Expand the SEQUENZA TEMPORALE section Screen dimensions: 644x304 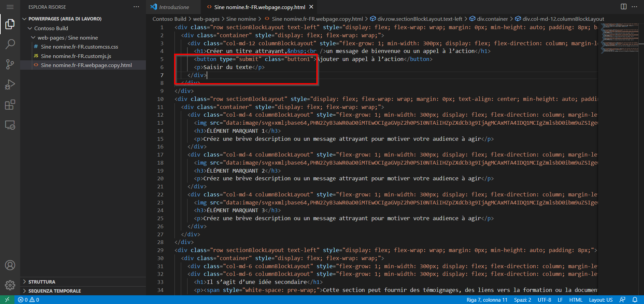click(x=83, y=291)
